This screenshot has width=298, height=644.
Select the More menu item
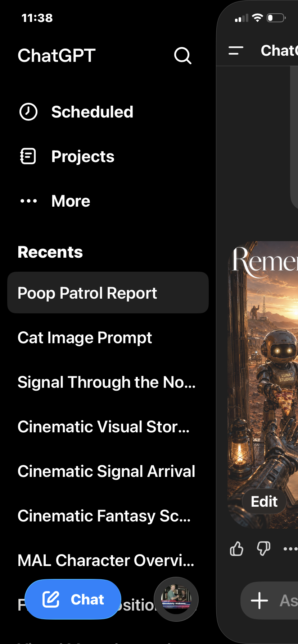click(71, 201)
